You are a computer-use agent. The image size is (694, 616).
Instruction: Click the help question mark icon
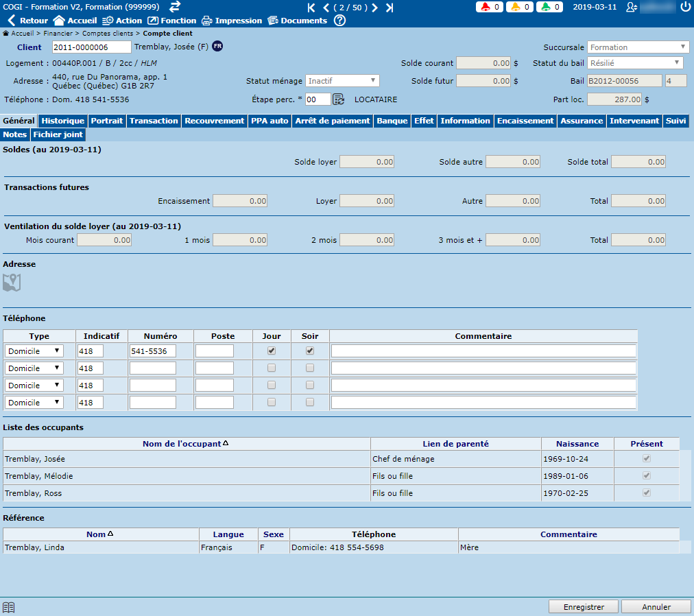pos(339,21)
